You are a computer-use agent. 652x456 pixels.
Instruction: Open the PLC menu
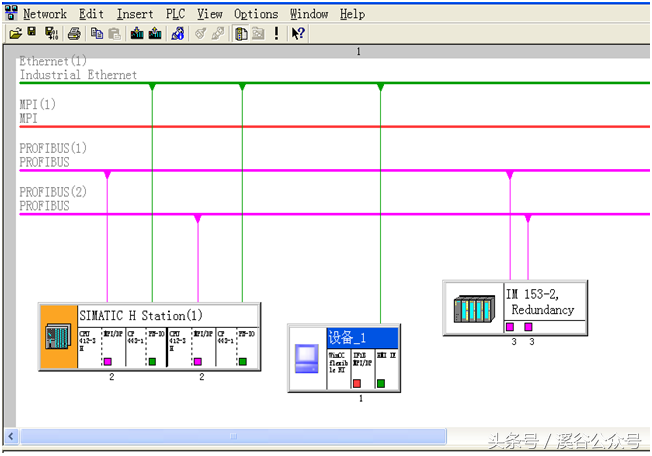point(175,14)
